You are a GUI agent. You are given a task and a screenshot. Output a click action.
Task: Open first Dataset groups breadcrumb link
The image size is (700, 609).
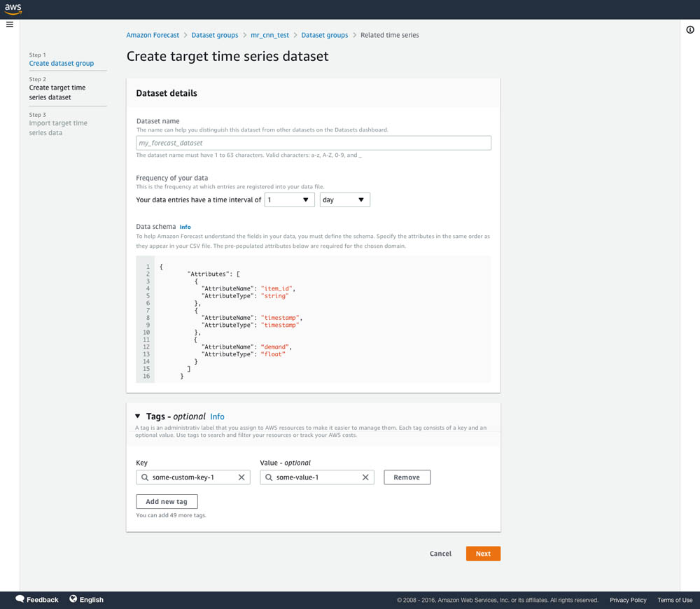tap(215, 35)
